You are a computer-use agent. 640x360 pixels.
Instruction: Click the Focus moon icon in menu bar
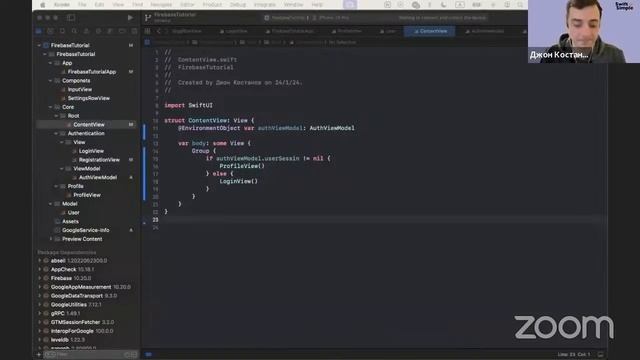tap(443, 4)
